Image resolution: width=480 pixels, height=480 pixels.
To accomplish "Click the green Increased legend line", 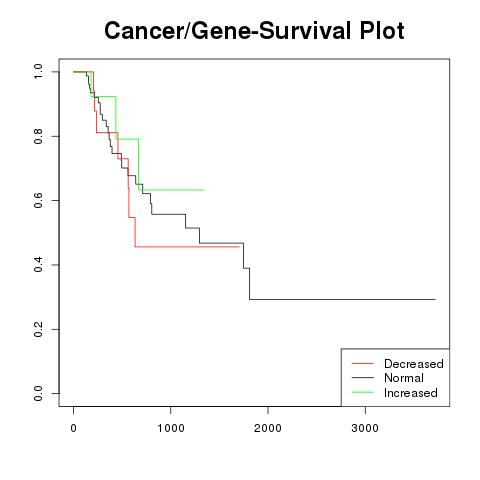I will click(363, 392).
